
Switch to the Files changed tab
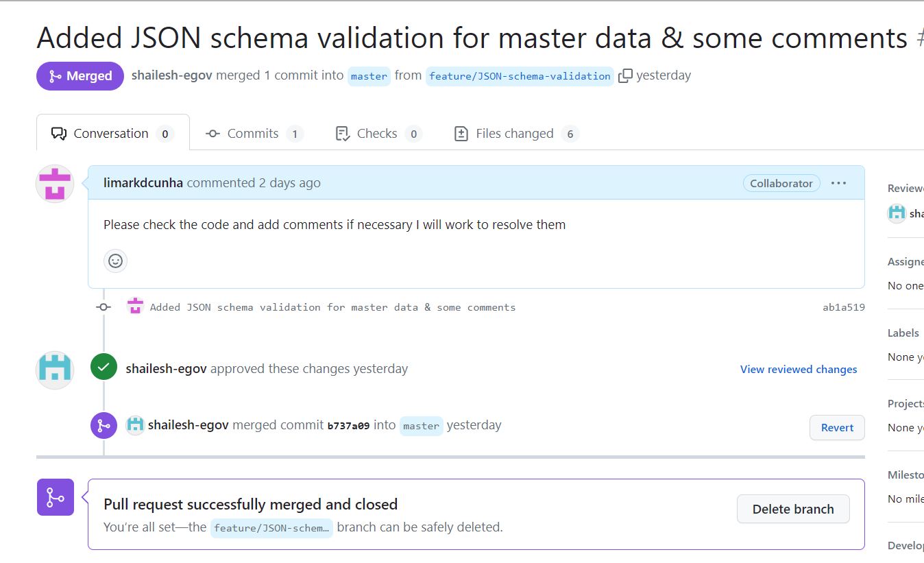[515, 133]
